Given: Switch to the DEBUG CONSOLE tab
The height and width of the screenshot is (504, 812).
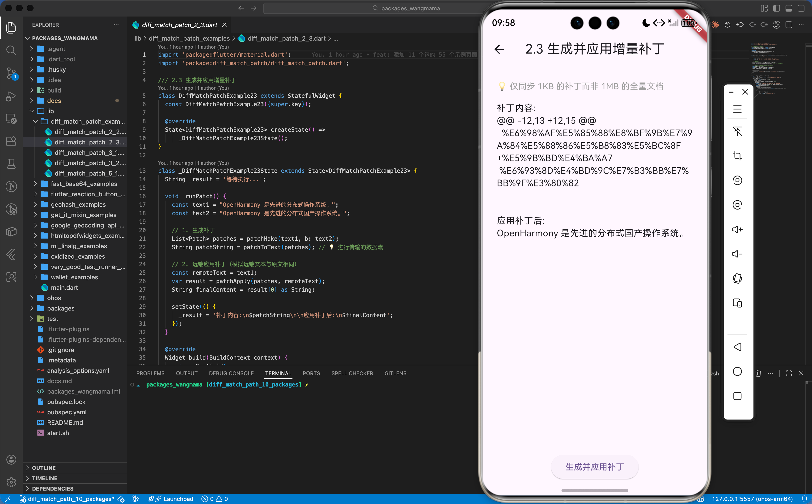Looking at the screenshot, I should click(231, 373).
